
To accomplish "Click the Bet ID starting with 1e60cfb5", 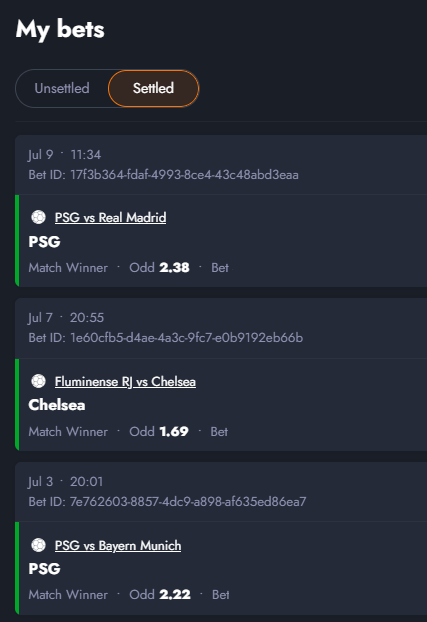I will click(x=165, y=338).
